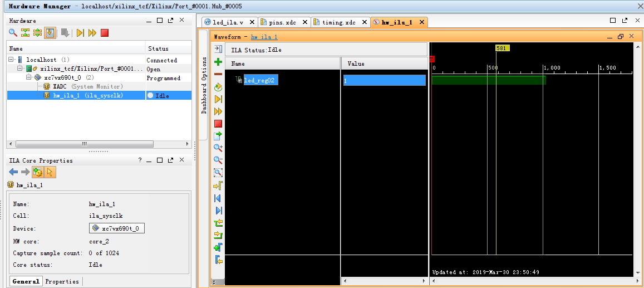Sort by the Status column header
The width and height of the screenshot is (644, 288).
(x=169, y=48)
